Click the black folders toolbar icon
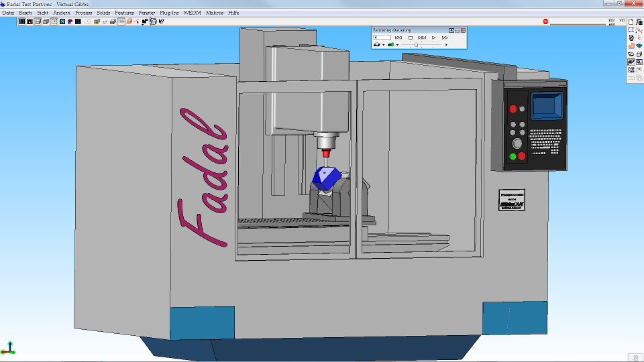 tap(145, 21)
